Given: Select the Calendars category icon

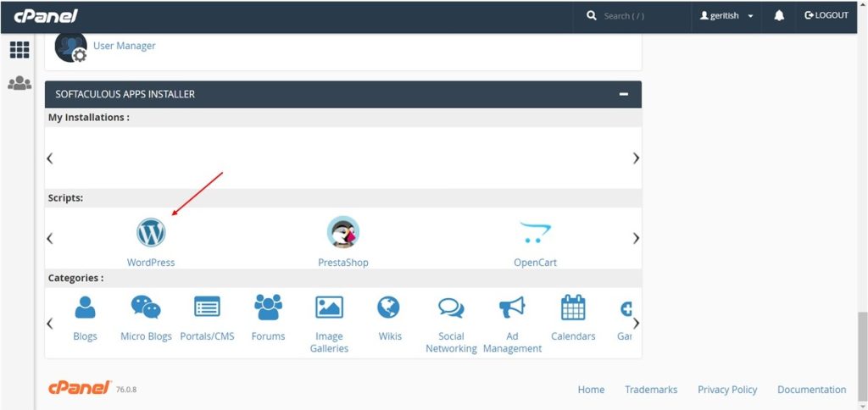Looking at the screenshot, I should (574, 307).
